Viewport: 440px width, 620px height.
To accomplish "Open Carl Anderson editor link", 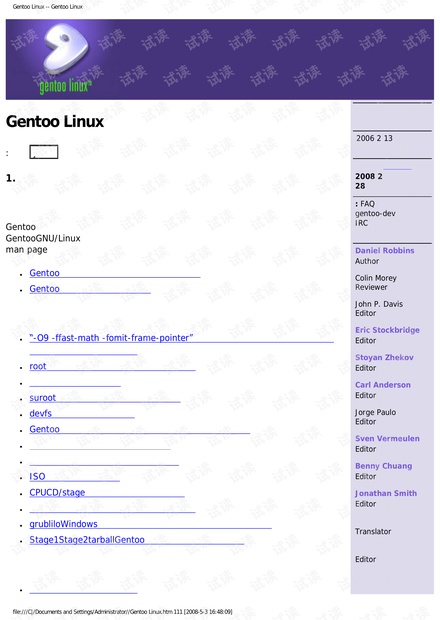I will click(x=383, y=385).
